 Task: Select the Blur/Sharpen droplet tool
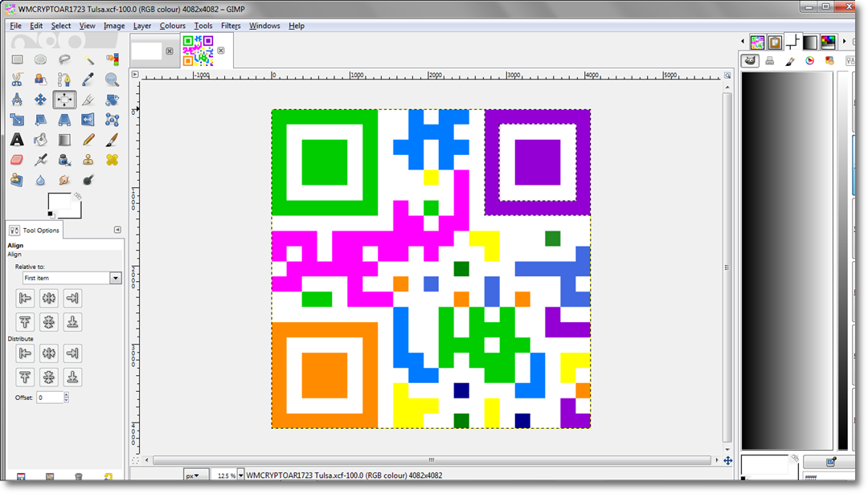40,180
